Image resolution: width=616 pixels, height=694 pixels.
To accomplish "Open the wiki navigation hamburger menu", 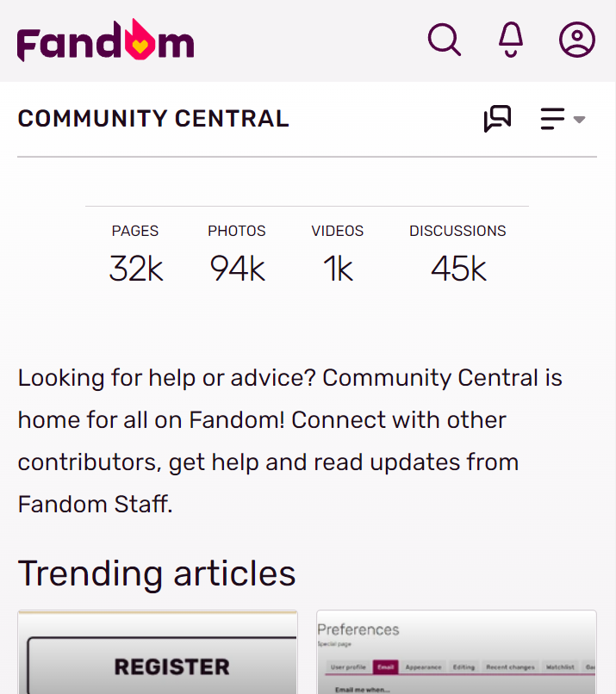I will click(x=552, y=119).
